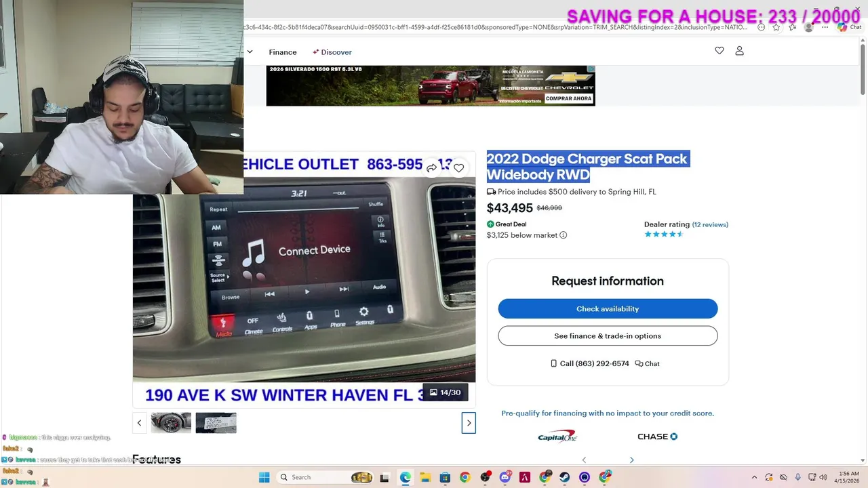Screen dimensions: 868x488
Task: Open Task View on the taskbar
Action: [x=384, y=477]
